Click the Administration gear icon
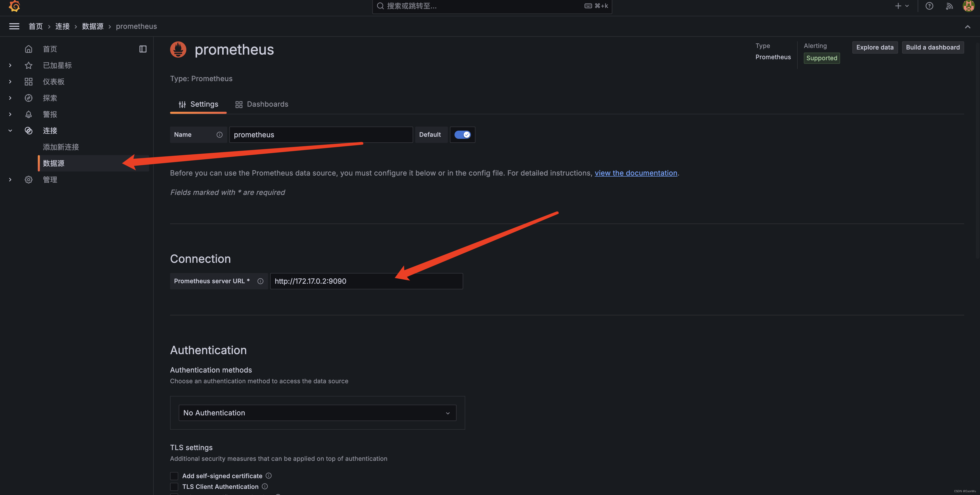Viewport: 980px width, 495px height. 29,180
